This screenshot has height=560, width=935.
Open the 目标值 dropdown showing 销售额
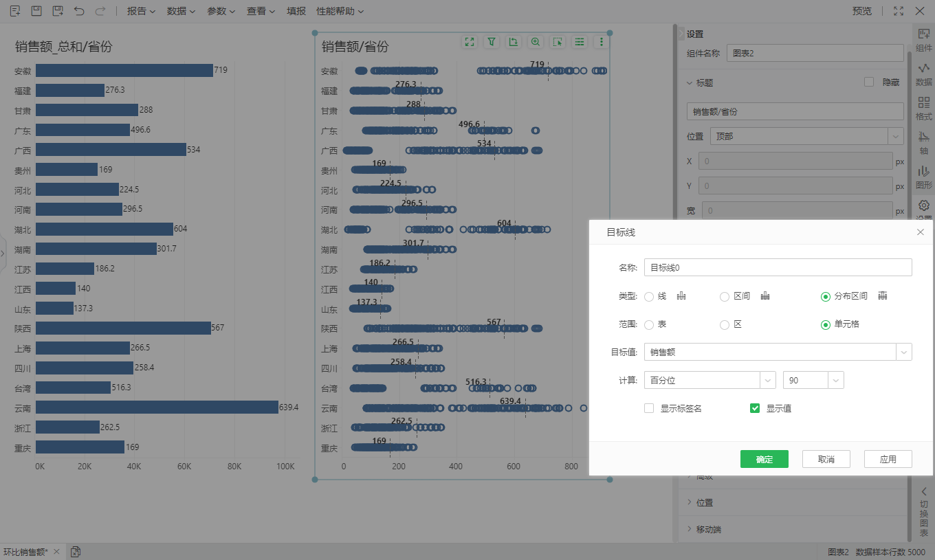click(778, 352)
